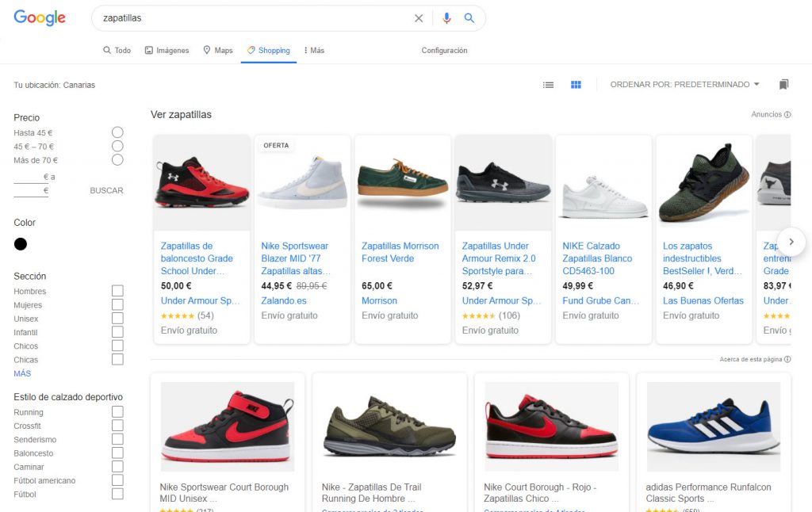Clear the search box using the X icon

(x=419, y=17)
